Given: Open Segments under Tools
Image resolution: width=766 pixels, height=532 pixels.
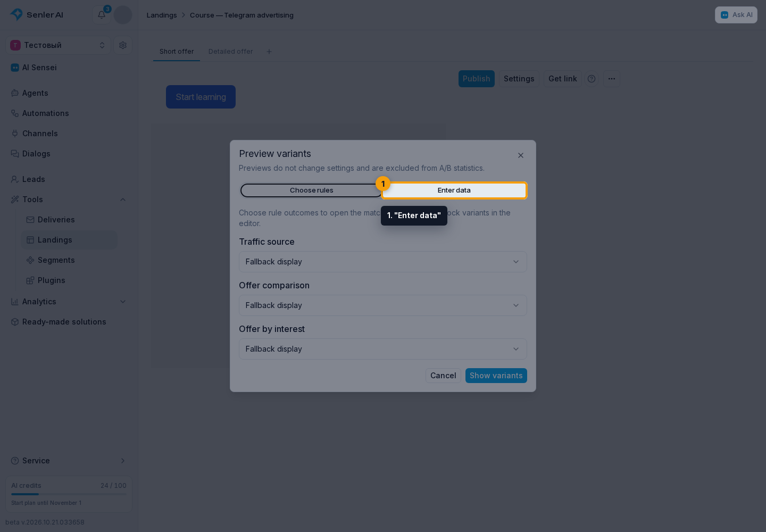Looking at the screenshot, I should tap(69, 260).
